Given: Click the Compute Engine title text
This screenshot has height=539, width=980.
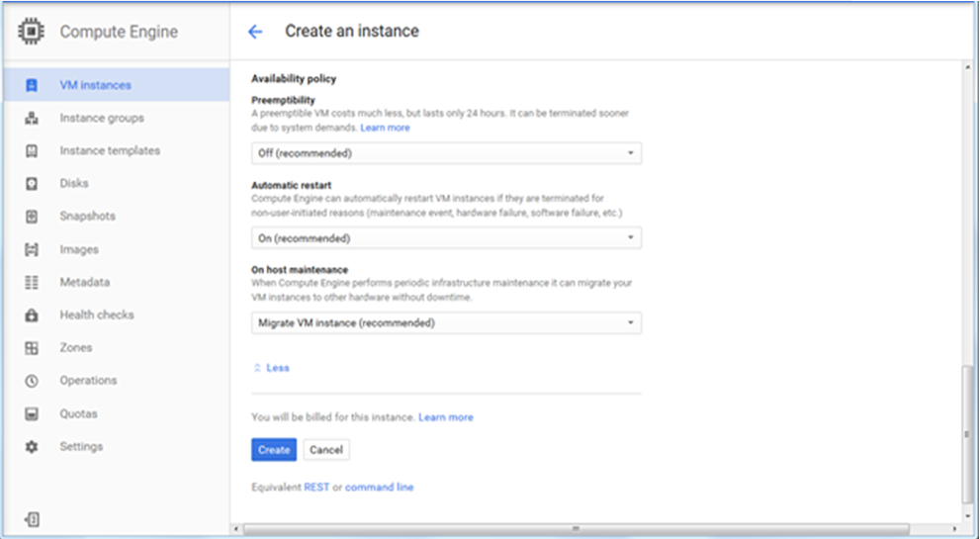Looking at the screenshot, I should click(x=119, y=32).
